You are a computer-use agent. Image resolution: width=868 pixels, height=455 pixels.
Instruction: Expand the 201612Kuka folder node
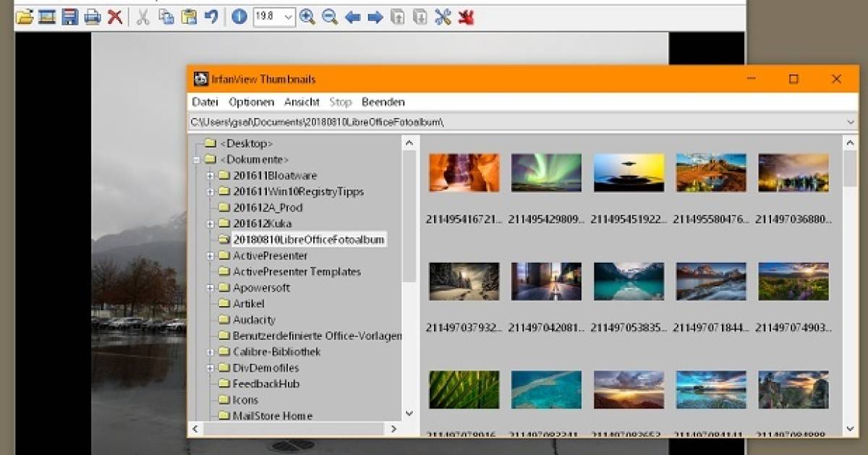210,224
